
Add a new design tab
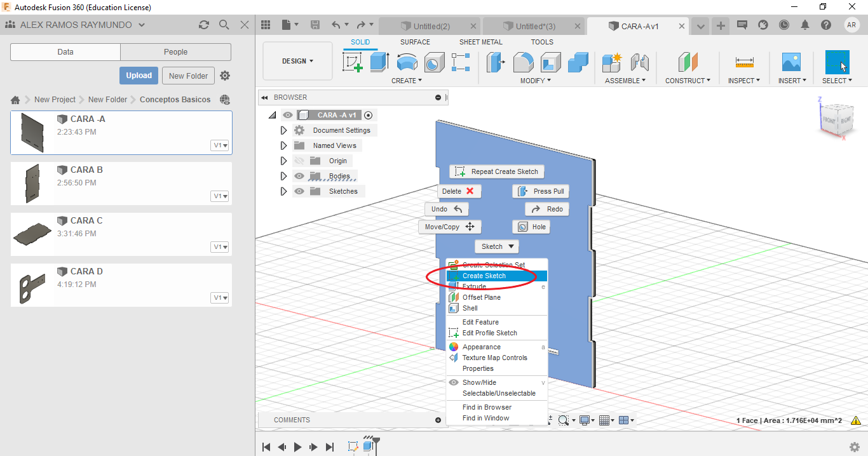click(x=721, y=25)
